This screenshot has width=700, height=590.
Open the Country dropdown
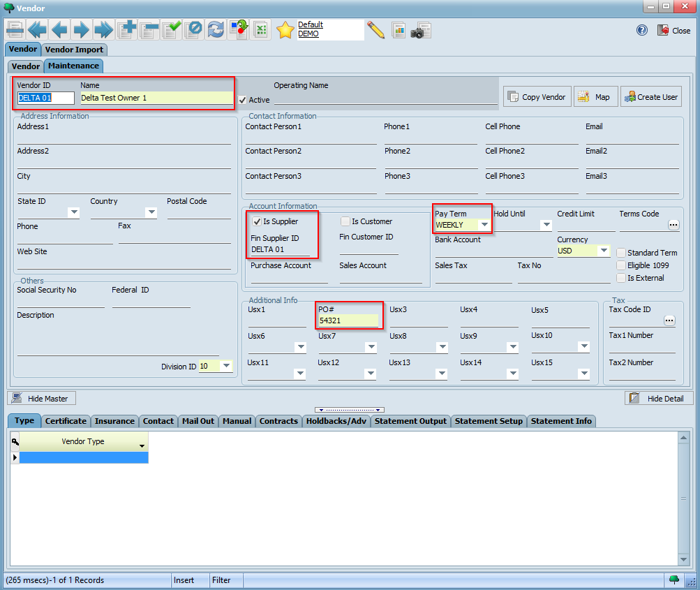[151, 212]
